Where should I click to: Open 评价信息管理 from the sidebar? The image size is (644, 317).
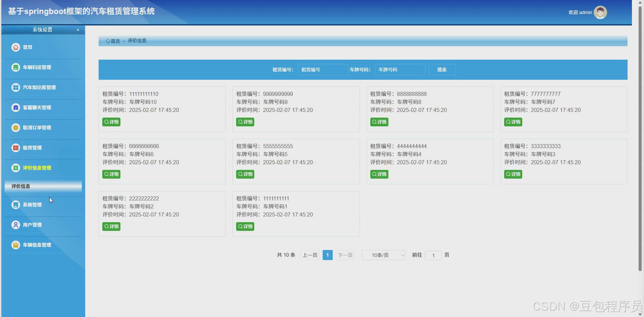click(37, 168)
